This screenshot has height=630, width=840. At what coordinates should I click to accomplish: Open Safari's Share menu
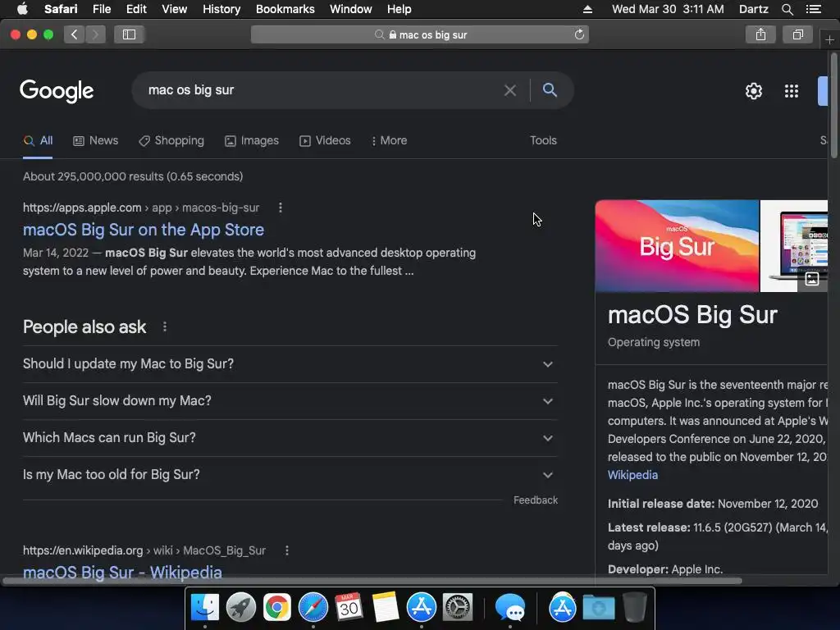(760, 34)
